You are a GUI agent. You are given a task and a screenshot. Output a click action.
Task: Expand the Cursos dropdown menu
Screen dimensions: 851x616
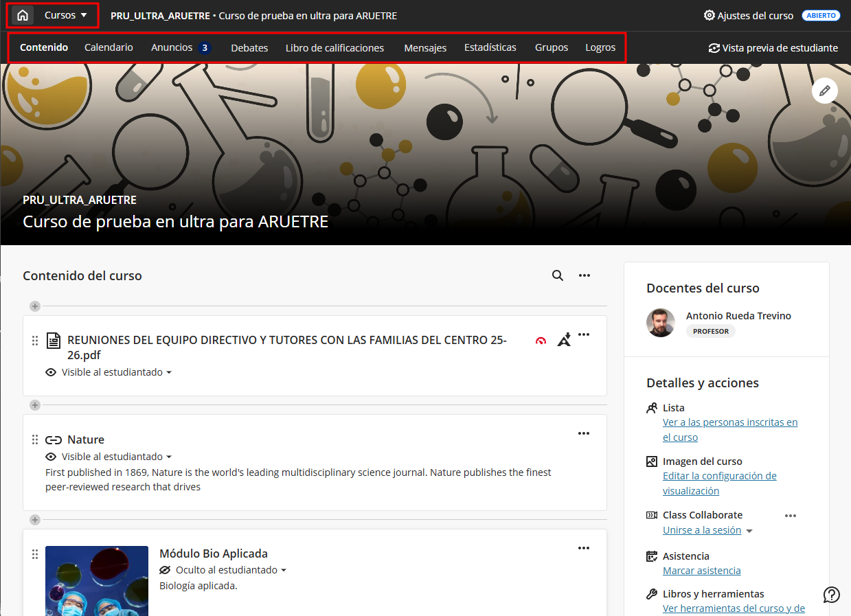pos(66,15)
